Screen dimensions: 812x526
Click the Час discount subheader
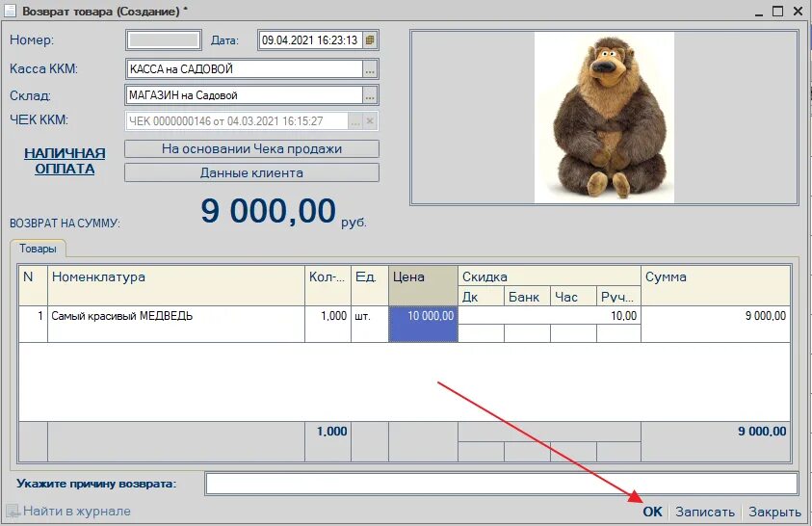click(x=573, y=297)
